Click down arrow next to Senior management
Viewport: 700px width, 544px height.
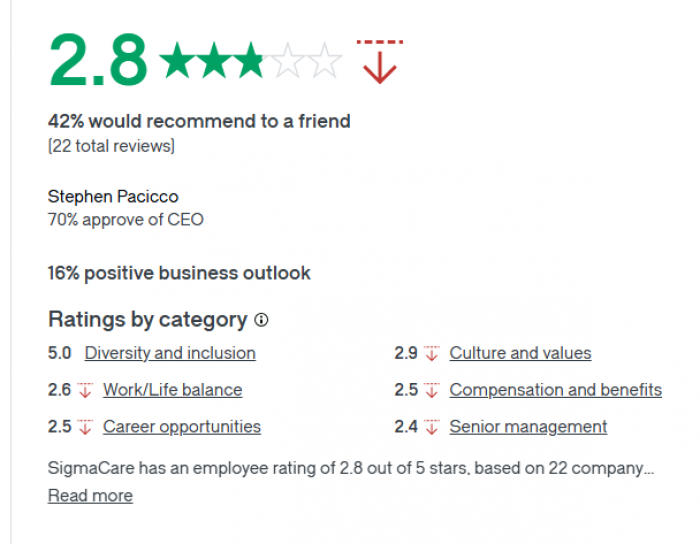[x=432, y=427]
